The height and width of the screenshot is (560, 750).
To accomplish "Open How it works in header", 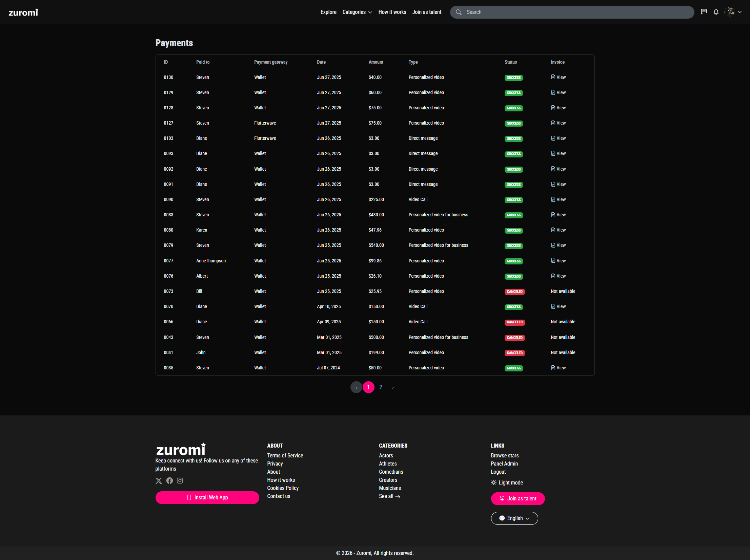I will (x=392, y=12).
